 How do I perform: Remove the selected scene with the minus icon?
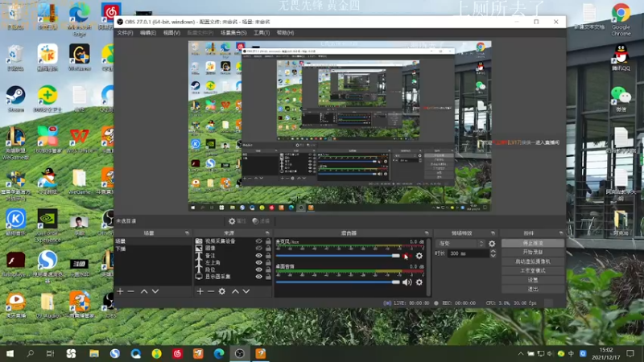130,291
